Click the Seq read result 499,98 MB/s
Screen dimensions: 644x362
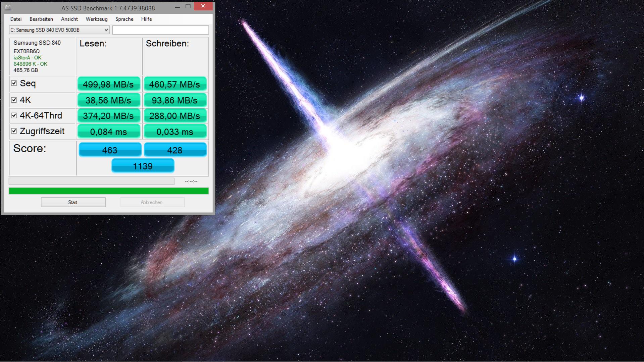(x=109, y=84)
